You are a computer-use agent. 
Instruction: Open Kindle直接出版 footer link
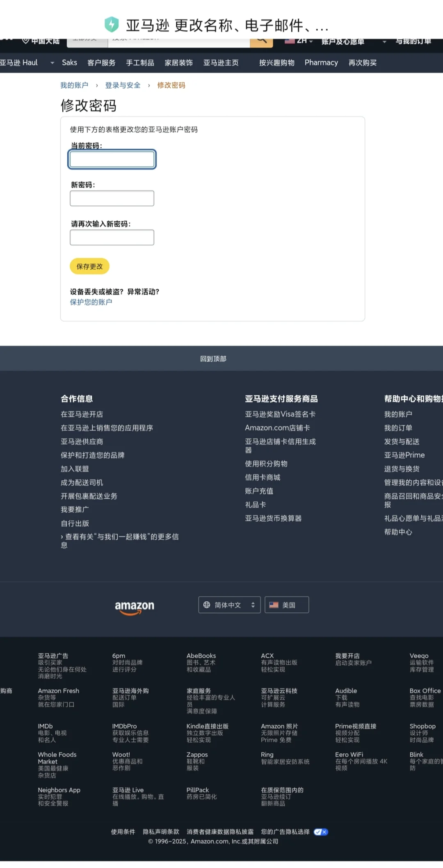[207, 726]
